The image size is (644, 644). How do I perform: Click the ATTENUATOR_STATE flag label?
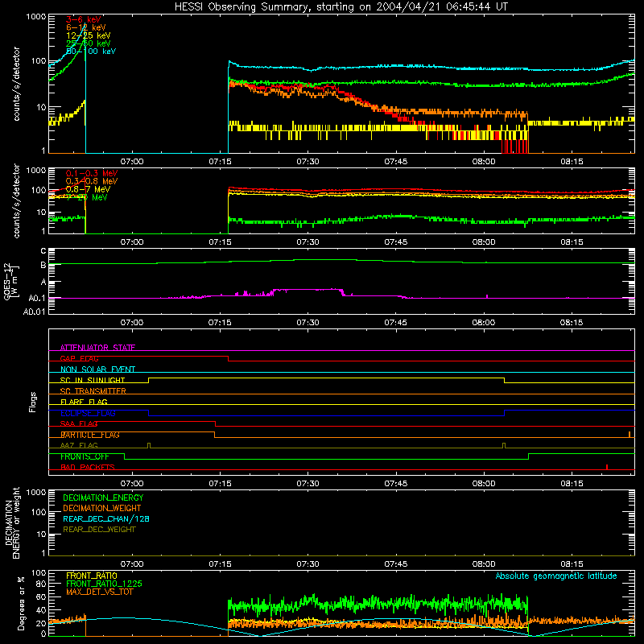tap(97, 348)
